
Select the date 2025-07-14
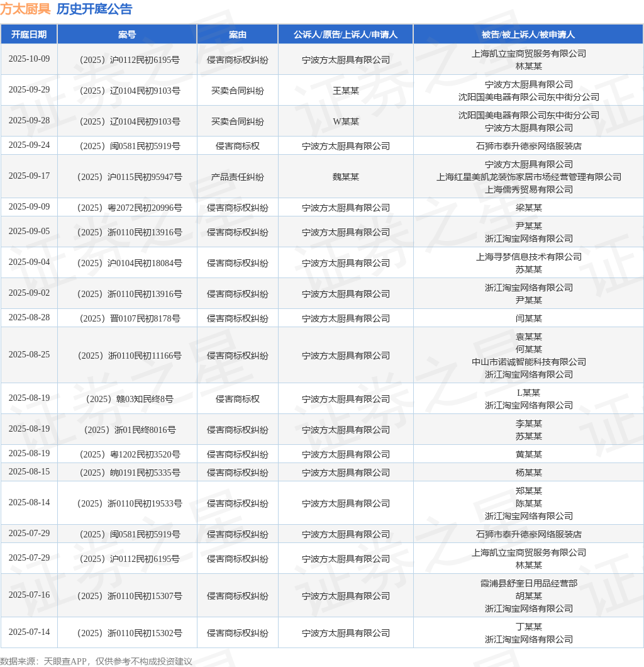tap(29, 632)
